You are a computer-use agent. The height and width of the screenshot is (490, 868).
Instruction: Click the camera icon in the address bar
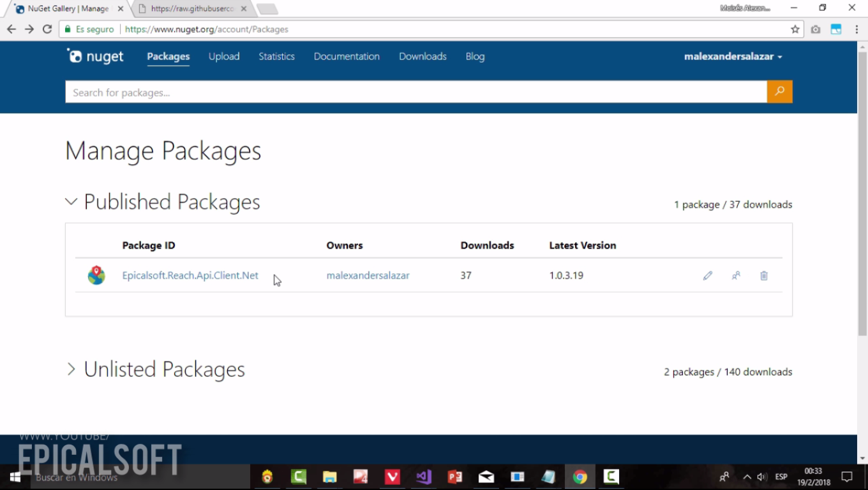click(x=815, y=29)
